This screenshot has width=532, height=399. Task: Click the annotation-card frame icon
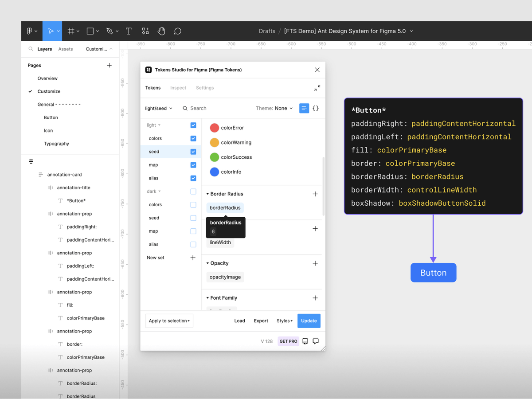click(x=41, y=175)
